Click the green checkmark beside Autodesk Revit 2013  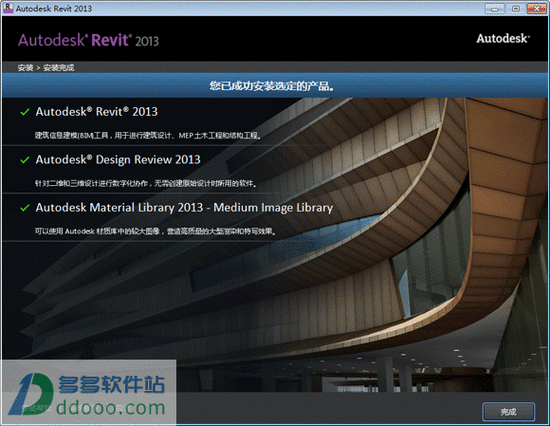point(25,112)
